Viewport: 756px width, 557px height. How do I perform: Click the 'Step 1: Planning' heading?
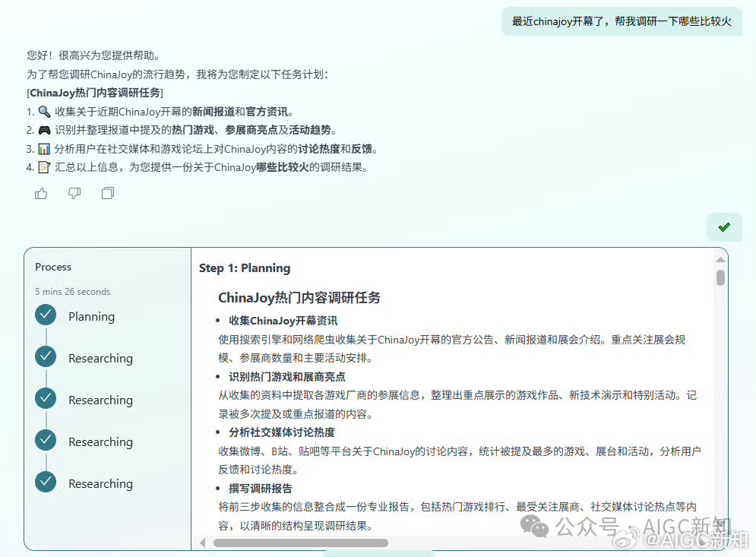(x=245, y=268)
